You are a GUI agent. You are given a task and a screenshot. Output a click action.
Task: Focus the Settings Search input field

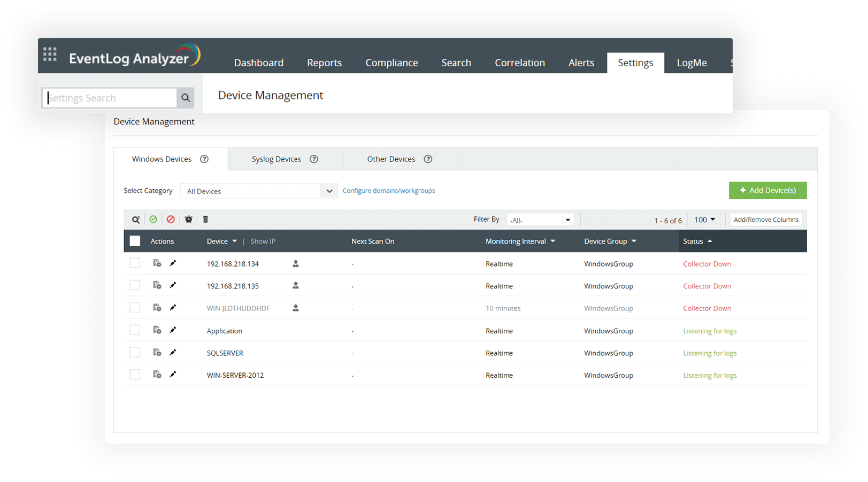coord(110,98)
